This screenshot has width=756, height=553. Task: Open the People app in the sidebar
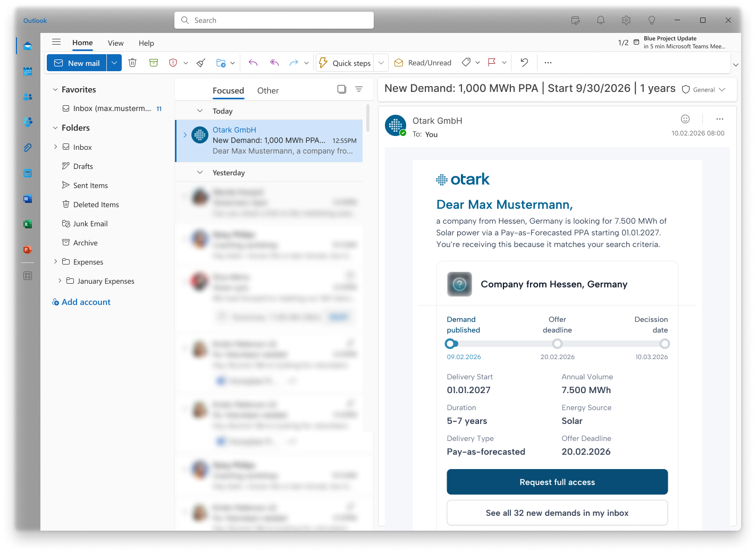27,96
